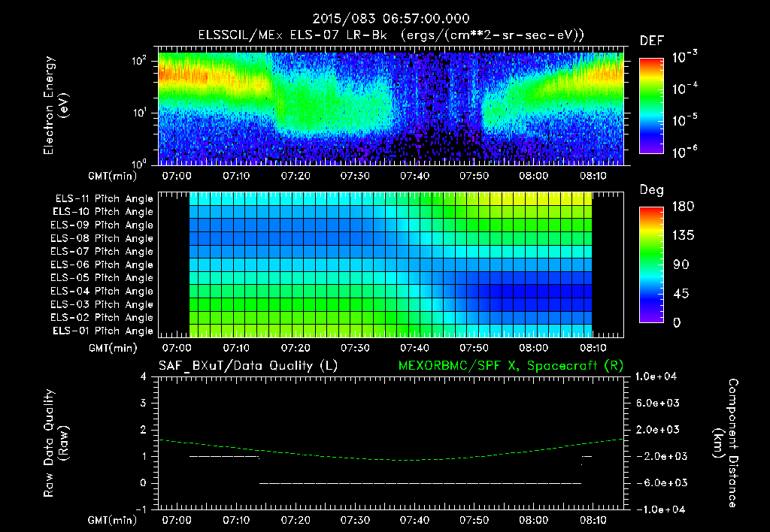Click the Deg pitch angle color bar
This screenshot has width=770, height=532.
point(651,264)
